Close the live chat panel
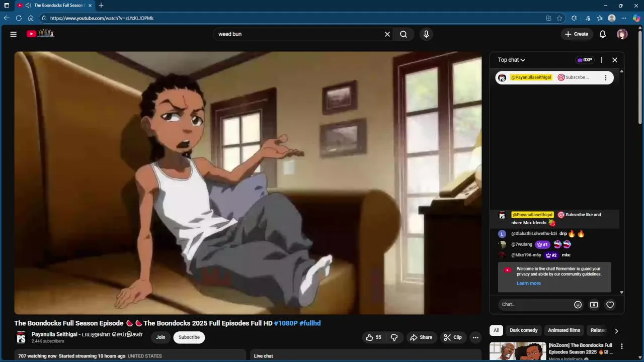Viewport: 644px width, 362px height. [x=615, y=60]
